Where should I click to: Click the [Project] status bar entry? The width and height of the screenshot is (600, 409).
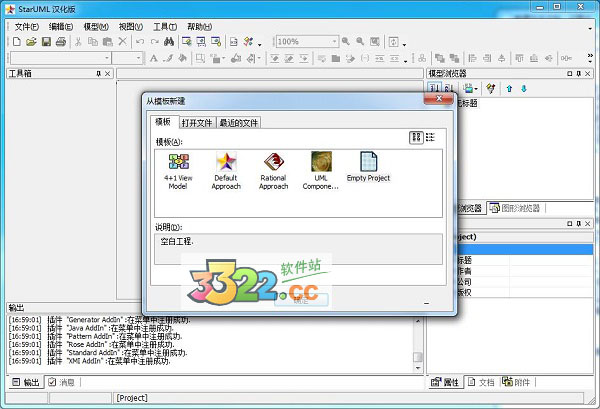(132, 398)
